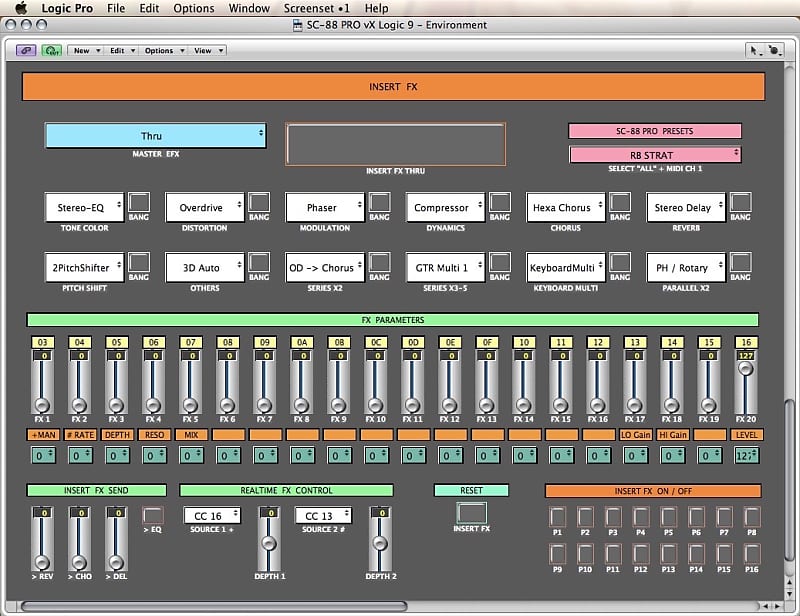Toggle Insert FX on for P8
The image size is (800, 616).
[752, 517]
